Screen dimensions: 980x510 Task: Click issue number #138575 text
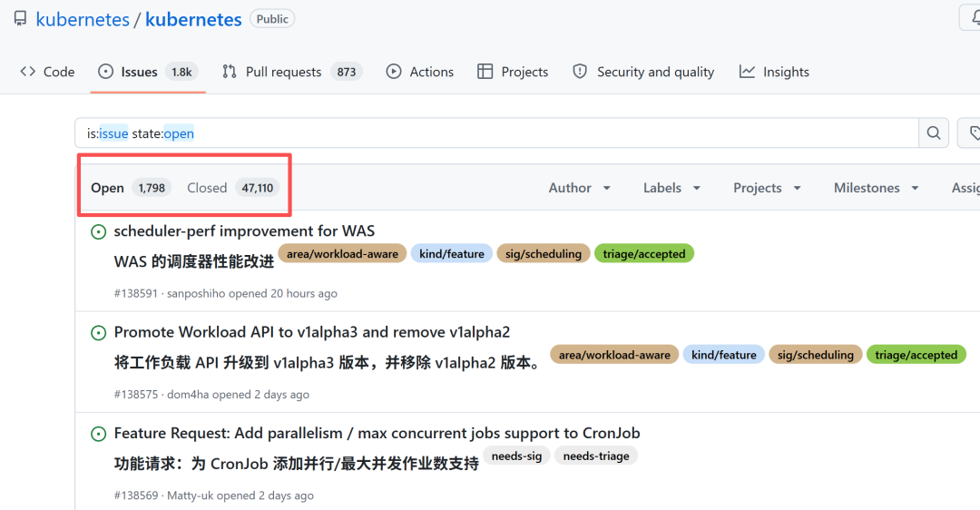[135, 395]
